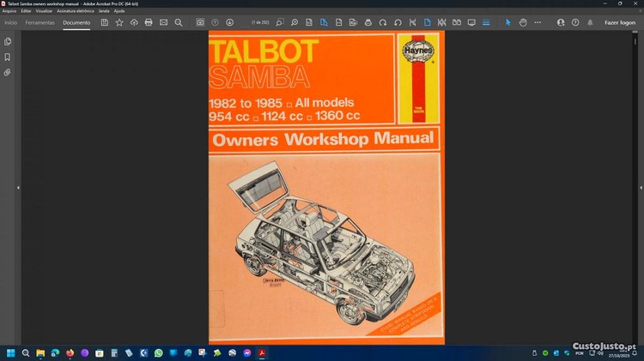Open the Bookmarks panel in left sidebar
Viewport: 644px width, 361px height.
click(x=8, y=57)
